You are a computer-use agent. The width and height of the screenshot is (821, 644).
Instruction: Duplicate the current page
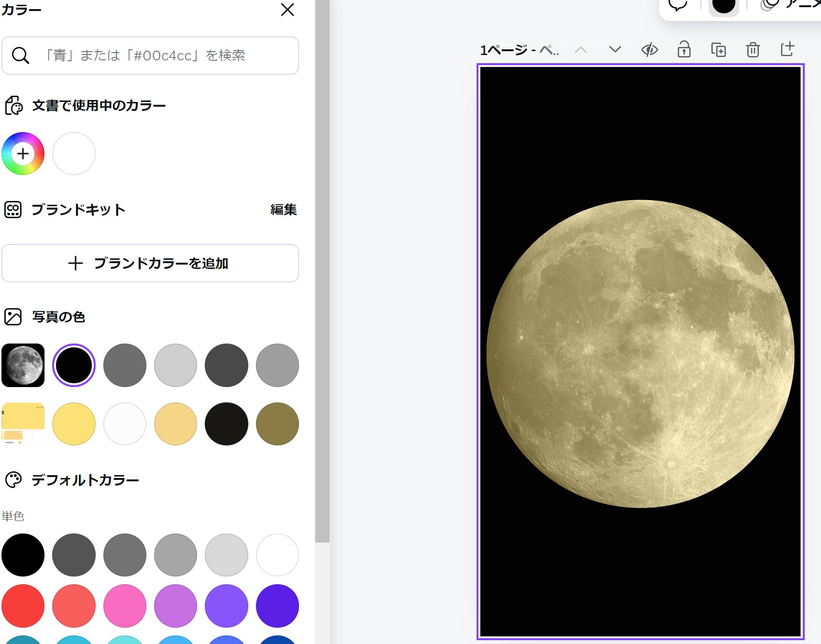pyautogui.click(x=718, y=49)
